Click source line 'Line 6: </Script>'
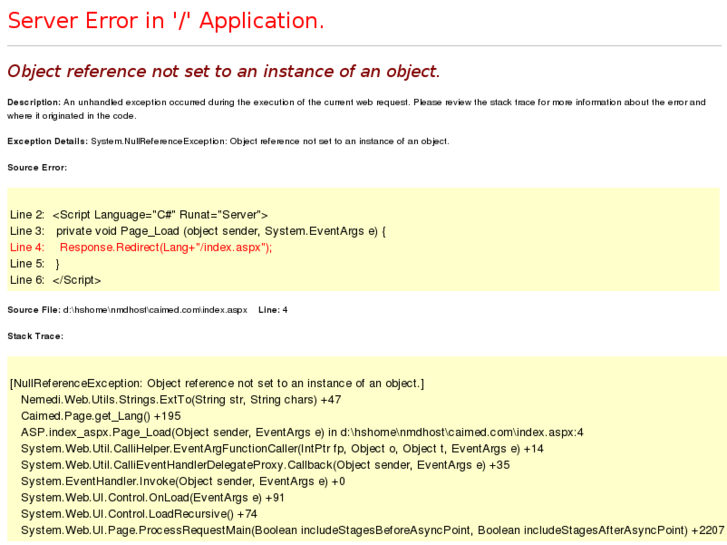The height and width of the screenshot is (545, 727). coord(56,280)
